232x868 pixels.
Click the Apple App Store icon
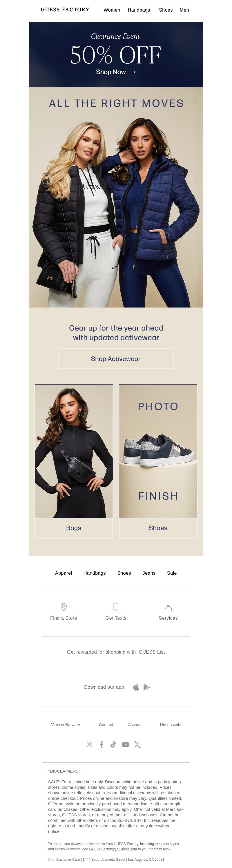click(x=136, y=687)
